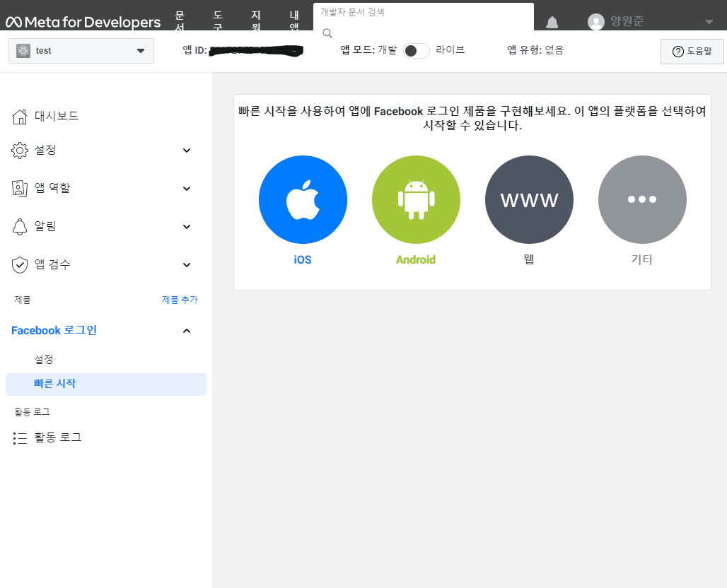The width and height of the screenshot is (727, 588).
Task: Open 대시보드 in the sidebar
Action: click(x=57, y=116)
